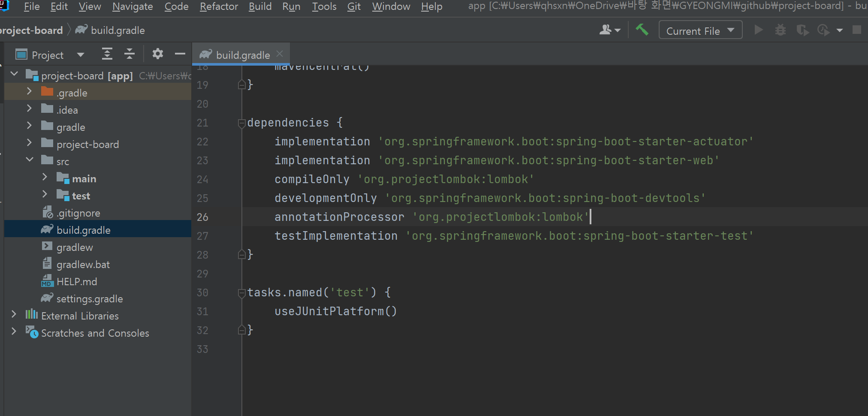Click the build hammer icon to build project
The image size is (868, 416).
click(x=642, y=30)
